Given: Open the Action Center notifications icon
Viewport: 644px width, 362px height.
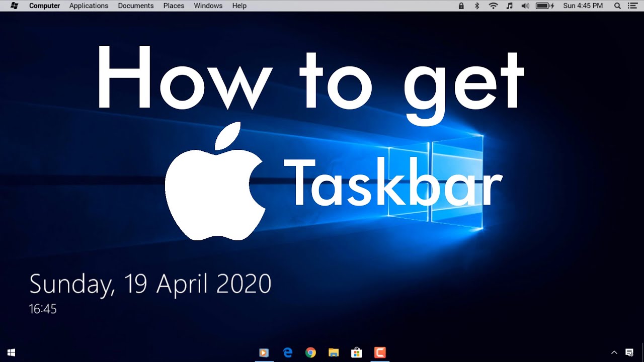Looking at the screenshot, I should pyautogui.click(x=629, y=352).
